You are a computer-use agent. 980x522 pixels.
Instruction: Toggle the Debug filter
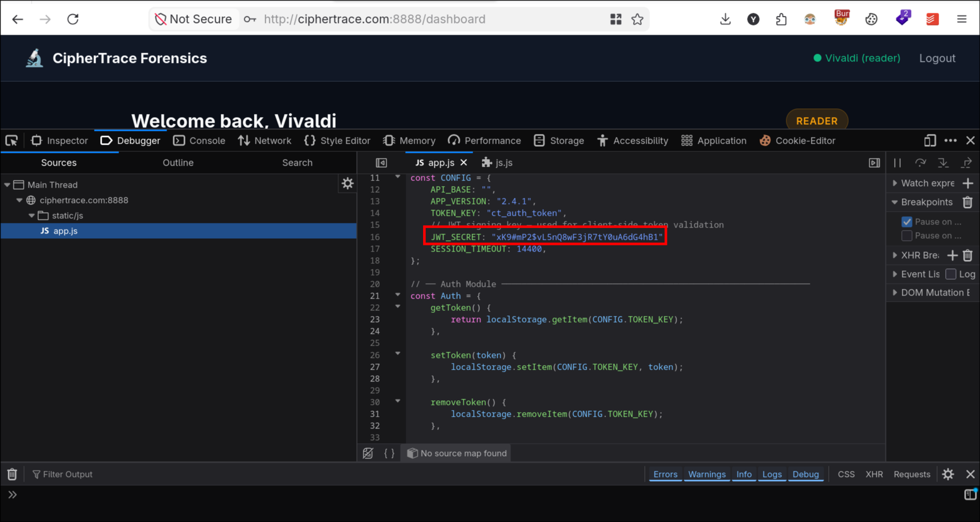pos(806,474)
